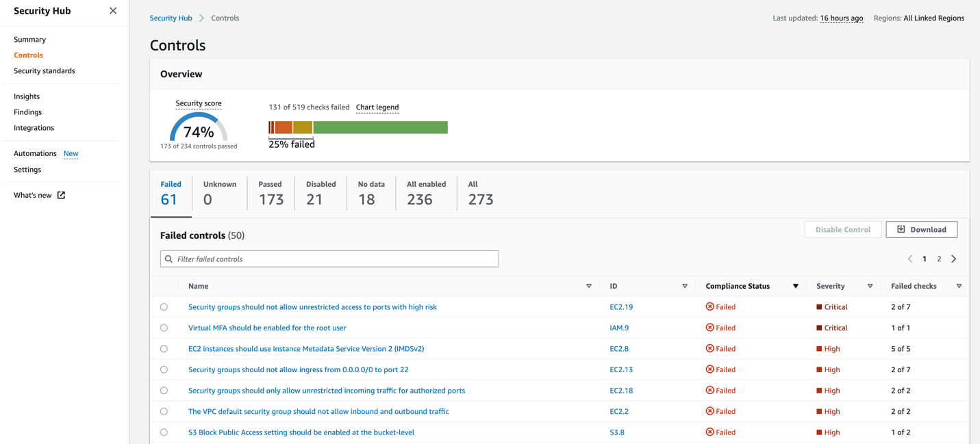Open the Compliance Status filter dropdown
Viewport: 980px width, 444px height.
(795, 286)
